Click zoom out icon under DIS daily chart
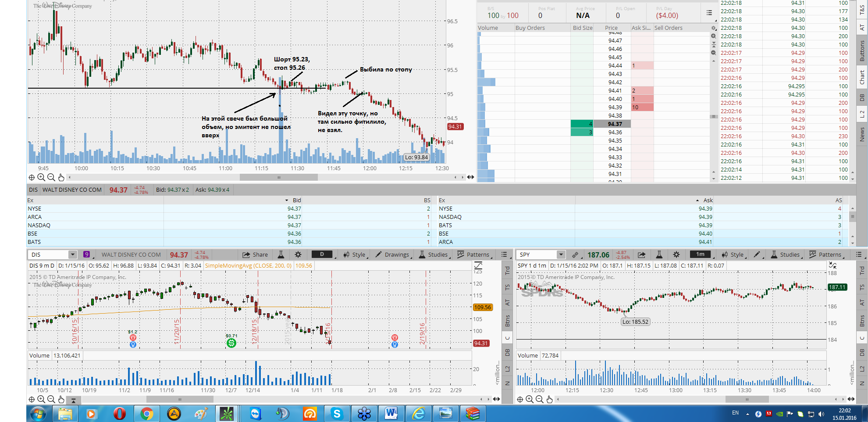The height and width of the screenshot is (422, 868). coord(51,399)
